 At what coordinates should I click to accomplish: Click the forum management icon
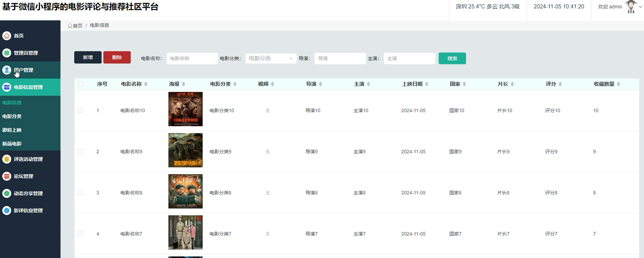point(7,176)
